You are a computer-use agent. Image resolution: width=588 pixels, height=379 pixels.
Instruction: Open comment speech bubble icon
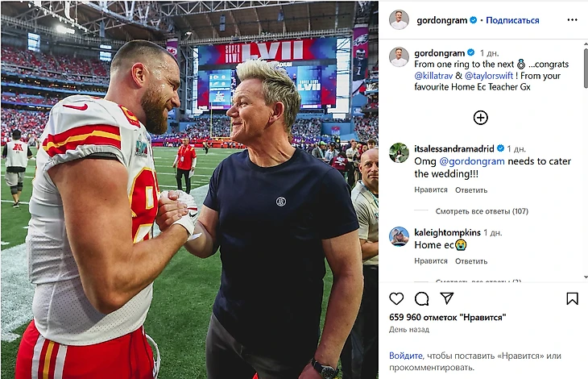422,298
